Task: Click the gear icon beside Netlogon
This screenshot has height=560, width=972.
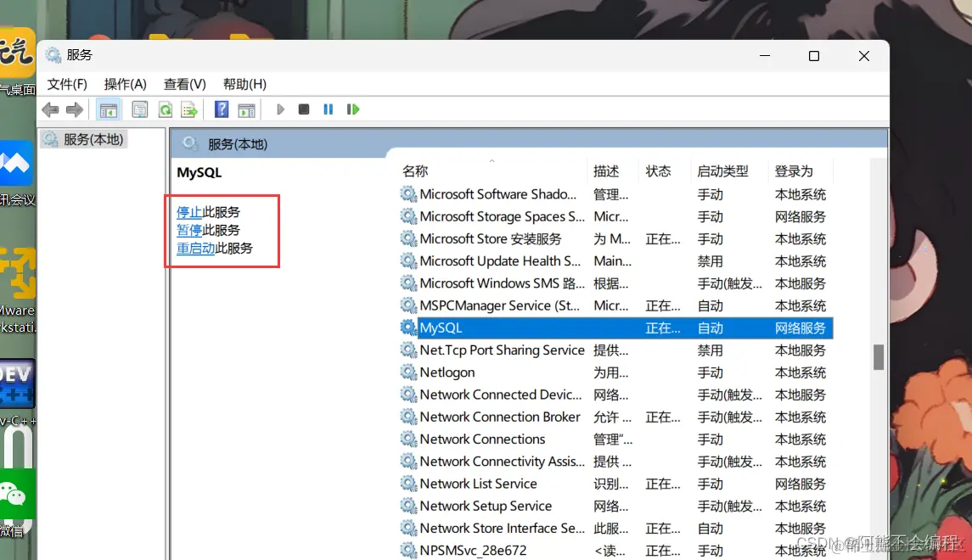Action: [407, 372]
